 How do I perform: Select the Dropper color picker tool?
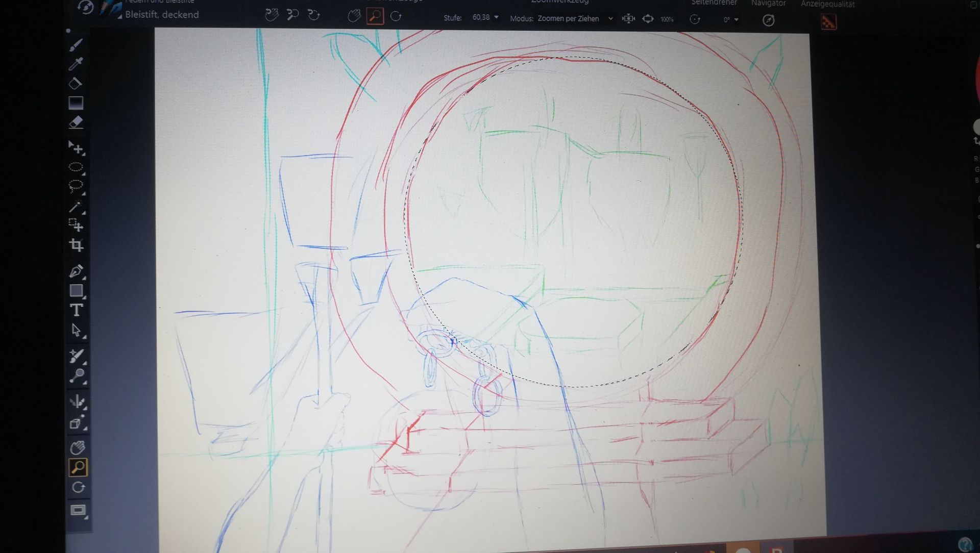pyautogui.click(x=76, y=64)
